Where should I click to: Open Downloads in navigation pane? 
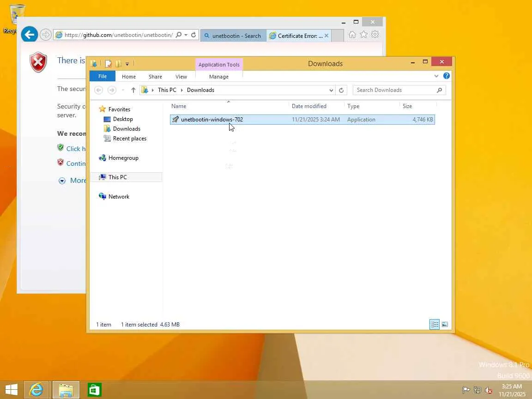point(127,128)
